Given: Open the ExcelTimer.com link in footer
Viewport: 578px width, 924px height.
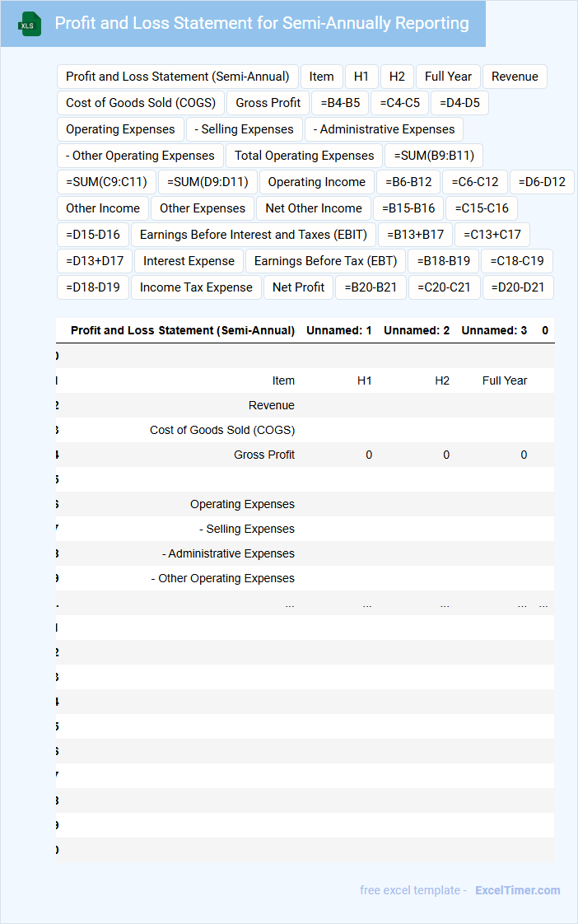Looking at the screenshot, I should pyautogui.click(x=518, y=890).
